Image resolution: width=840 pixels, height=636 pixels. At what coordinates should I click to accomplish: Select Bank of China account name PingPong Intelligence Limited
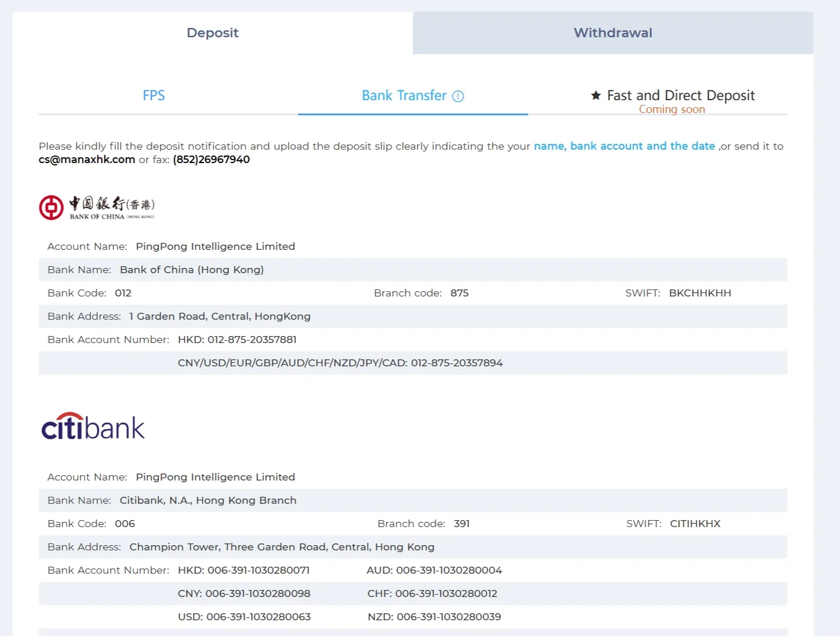216,246
